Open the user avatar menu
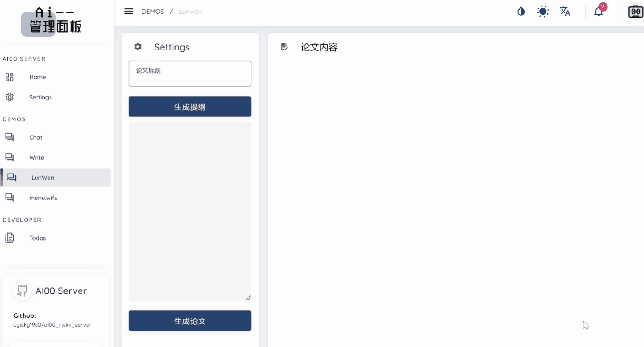Image resolution: width=644 pixels, height=347 pixels. (x=635, y=12)
